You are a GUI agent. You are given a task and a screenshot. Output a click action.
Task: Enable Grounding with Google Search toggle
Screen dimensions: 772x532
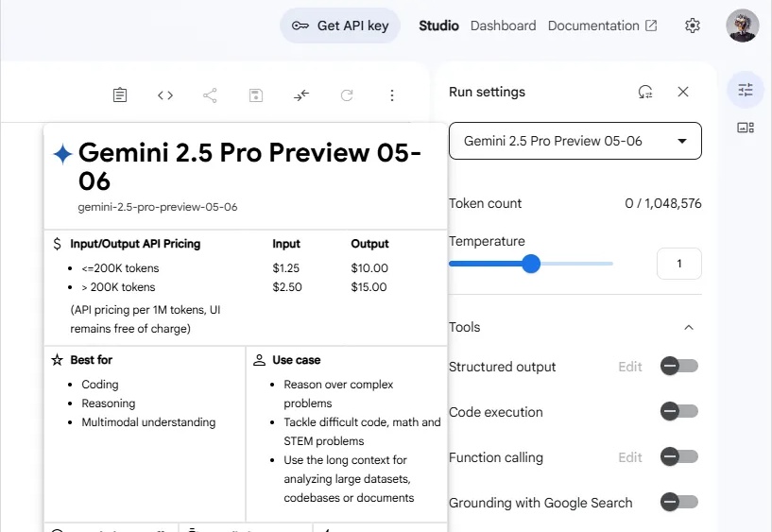[679, 502]
